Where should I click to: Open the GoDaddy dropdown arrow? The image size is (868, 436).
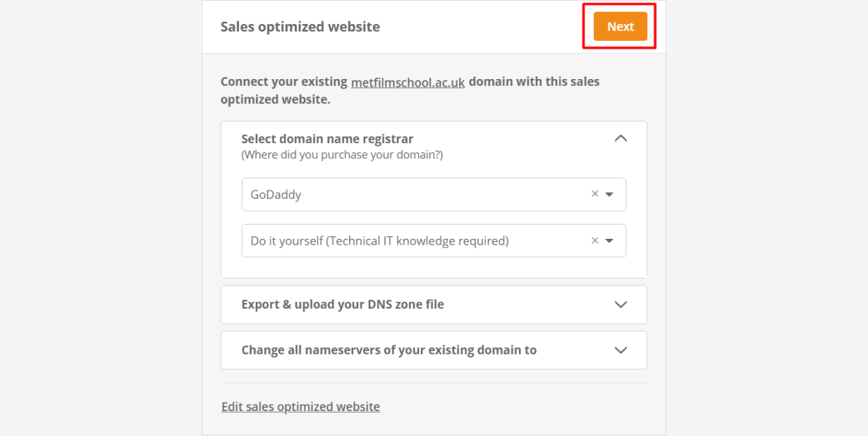610,195
